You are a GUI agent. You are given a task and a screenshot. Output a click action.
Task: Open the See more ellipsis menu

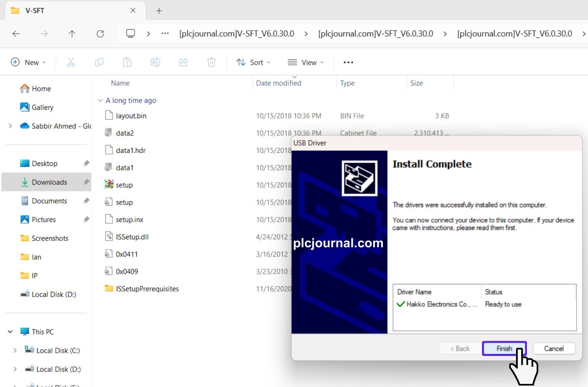point(348,62)
